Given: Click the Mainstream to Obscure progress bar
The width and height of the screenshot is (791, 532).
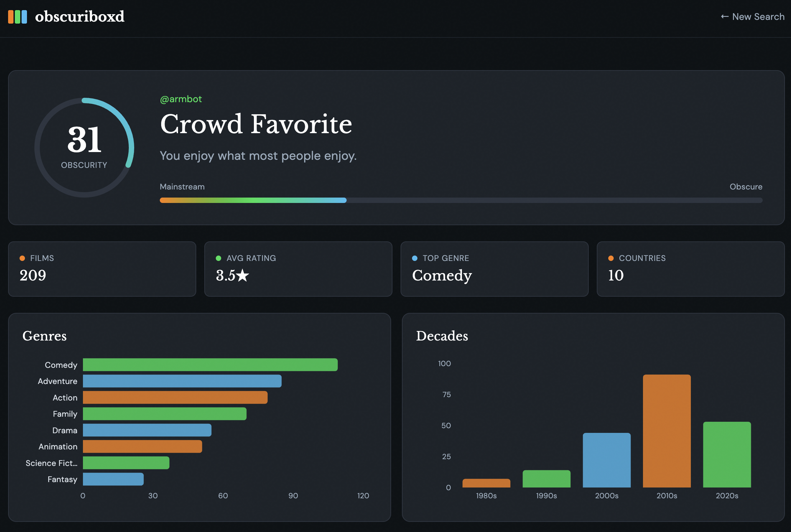Looking at the screenshot, I should click(x=461, y=200).
